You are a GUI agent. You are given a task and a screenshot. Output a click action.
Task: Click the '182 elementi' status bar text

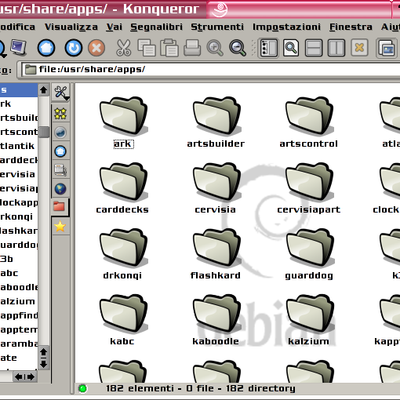coord(140,389)
